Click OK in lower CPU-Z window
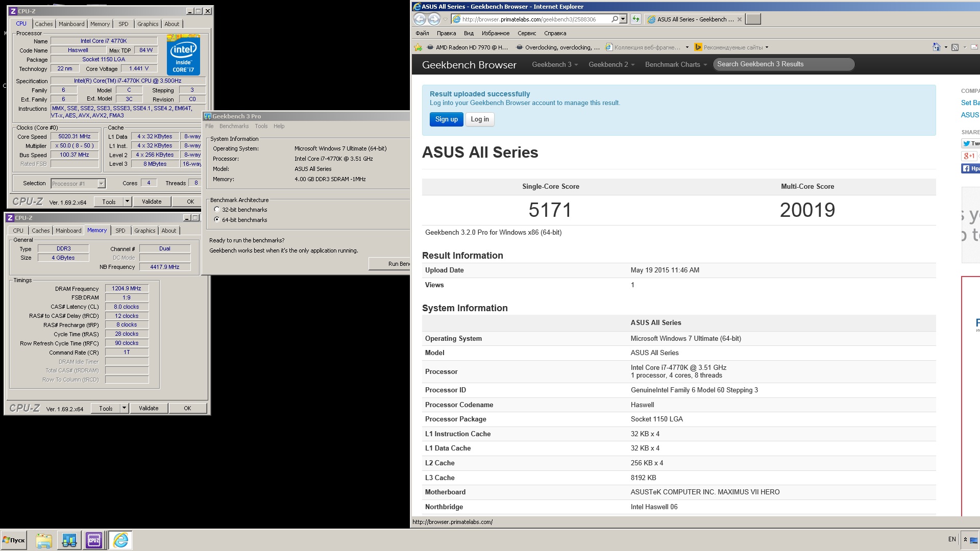Screen dimensions: 980x551 point(187,408)
